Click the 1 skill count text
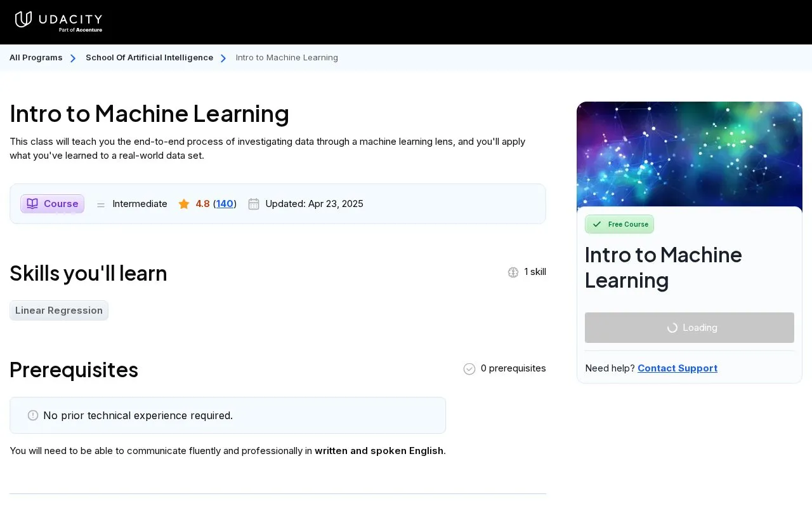This screenshot has width=812, height=508. [535, 272]
